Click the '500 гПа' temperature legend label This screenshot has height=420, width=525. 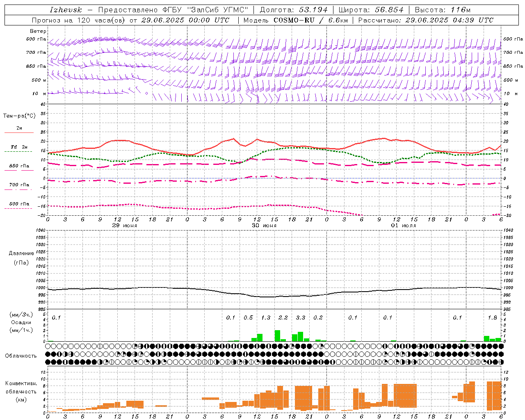pos(19,204)
